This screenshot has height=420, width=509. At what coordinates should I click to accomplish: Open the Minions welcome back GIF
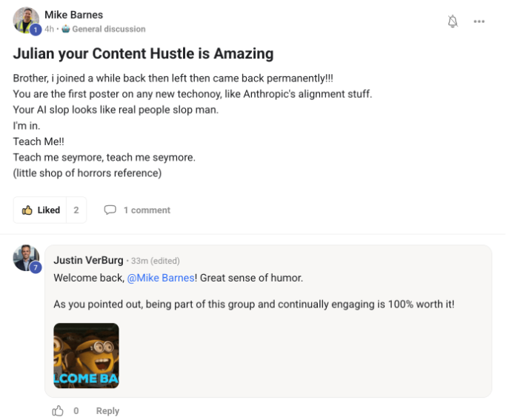[x=86, y=356]
